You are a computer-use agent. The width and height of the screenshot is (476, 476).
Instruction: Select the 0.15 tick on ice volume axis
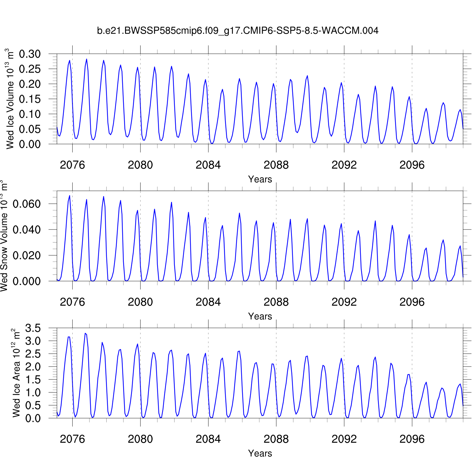[x=30, y=99]
